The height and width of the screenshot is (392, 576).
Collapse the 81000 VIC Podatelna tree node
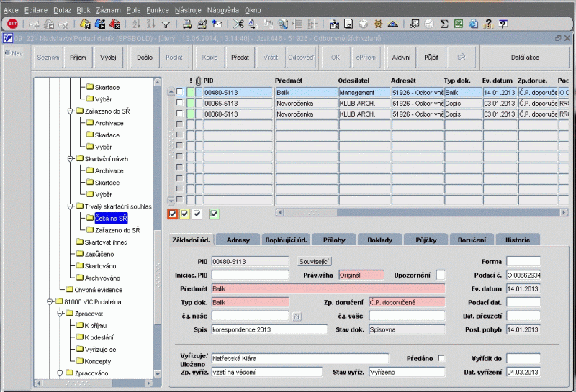[50, 301]
